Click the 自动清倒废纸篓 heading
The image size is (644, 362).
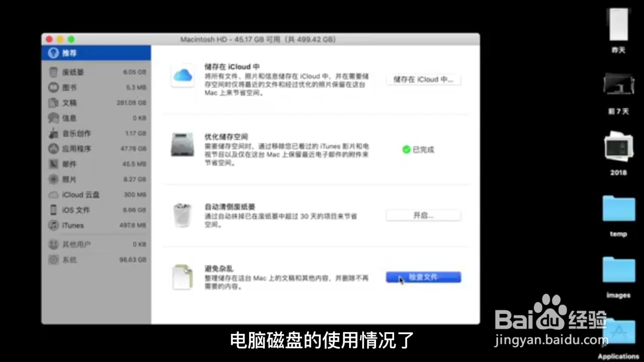230,207
